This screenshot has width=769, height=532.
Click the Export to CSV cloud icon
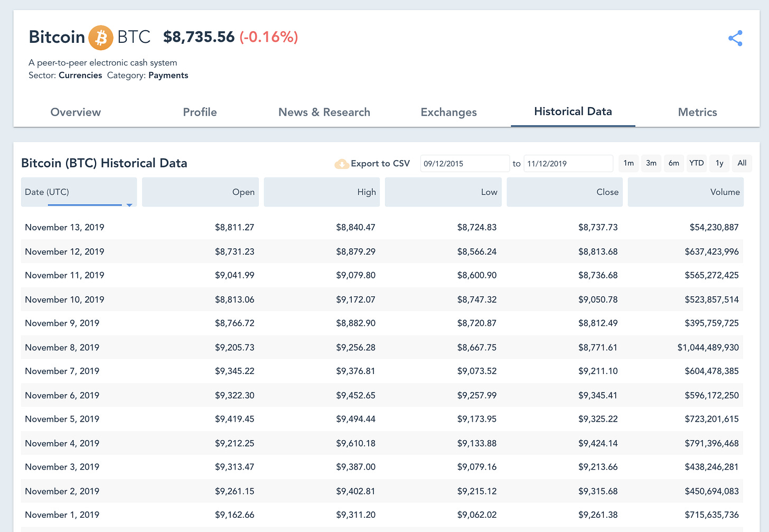coord(342,164)
